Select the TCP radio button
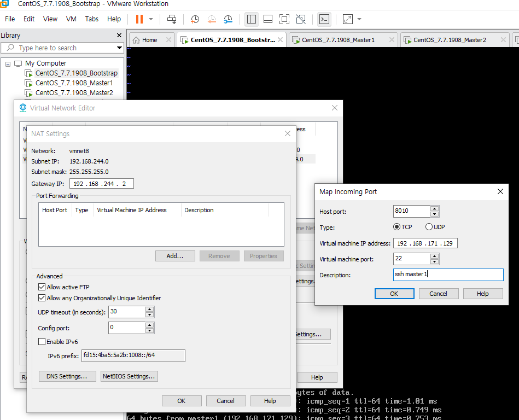The width and height of the screenshot is (519, 420). tap(396, 227)
